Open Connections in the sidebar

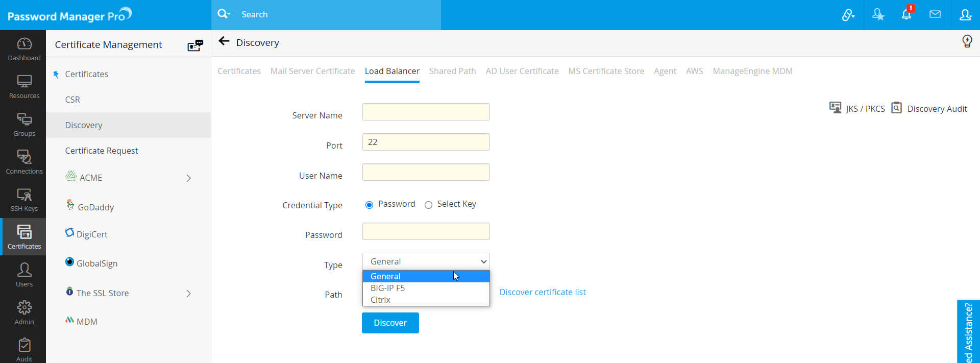coord(24,162)
